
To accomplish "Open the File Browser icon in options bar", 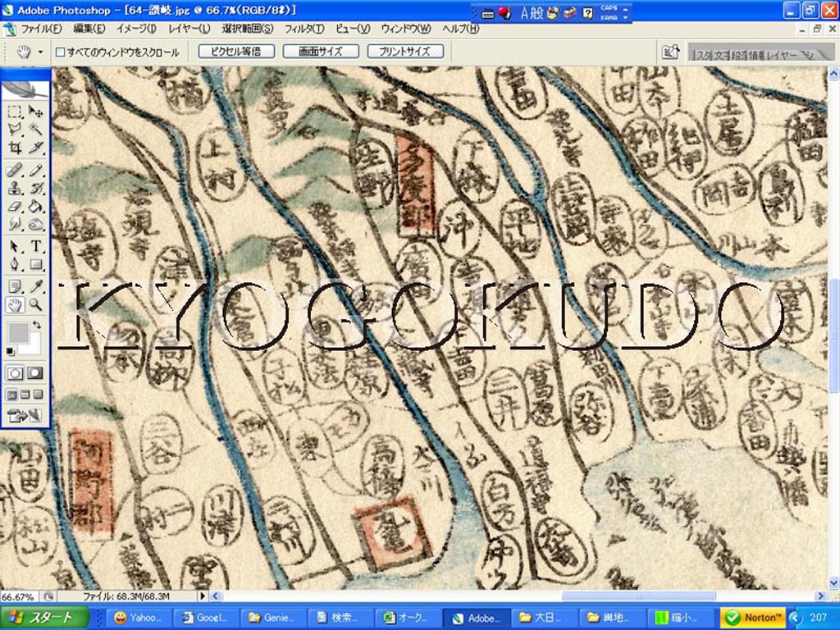I will point(671,52).
